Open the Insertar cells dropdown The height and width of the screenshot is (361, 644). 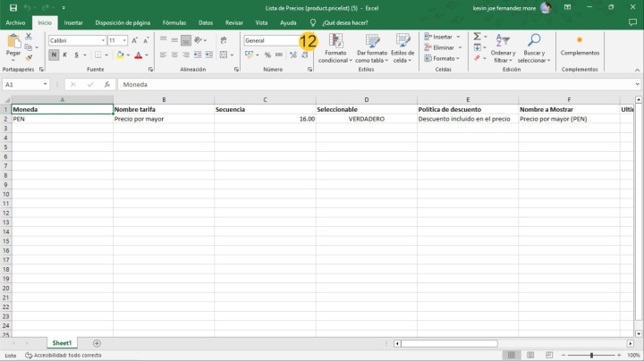[x=442, y=37]
